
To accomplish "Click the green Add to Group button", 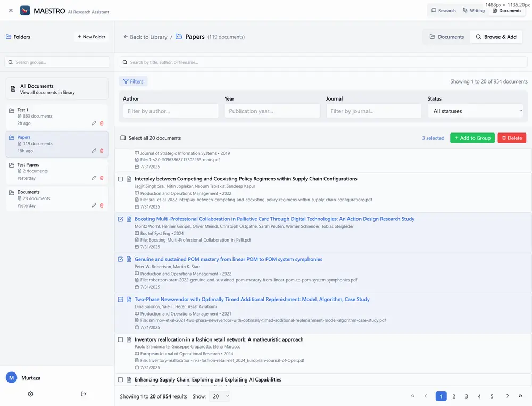I will coord(472,138).
